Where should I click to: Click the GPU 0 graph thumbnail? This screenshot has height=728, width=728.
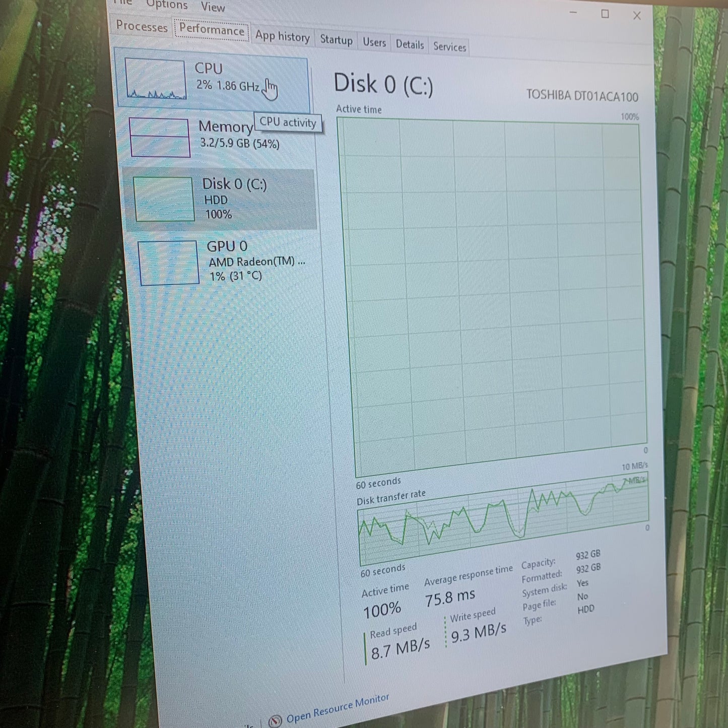tap(169, 262)
